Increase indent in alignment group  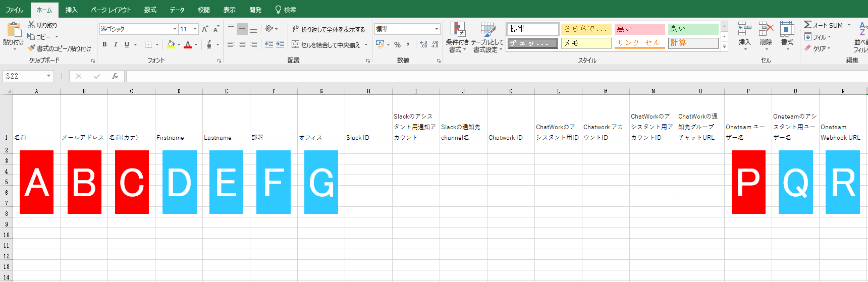[x=280, y=44]
